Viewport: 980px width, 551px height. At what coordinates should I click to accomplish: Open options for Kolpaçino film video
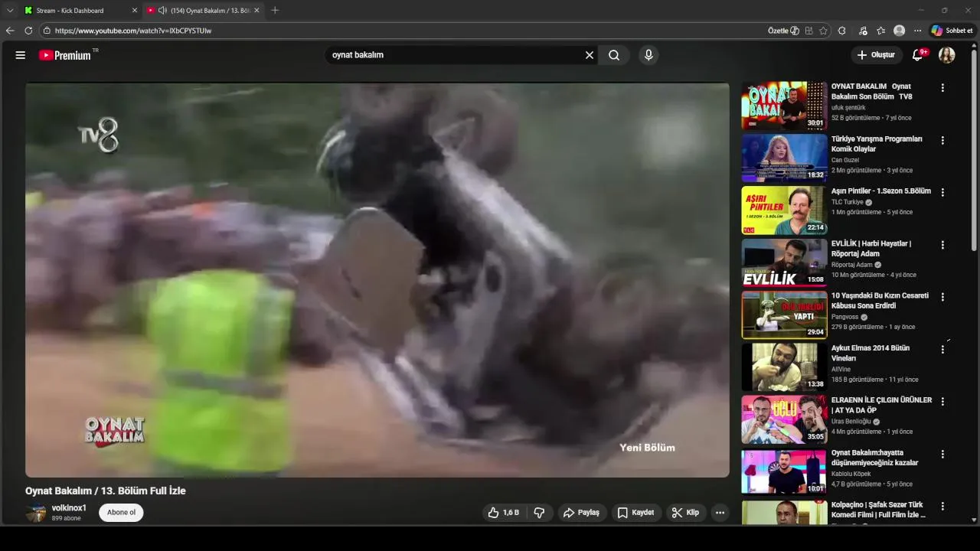pyautogui.click(x=942, y=506)
